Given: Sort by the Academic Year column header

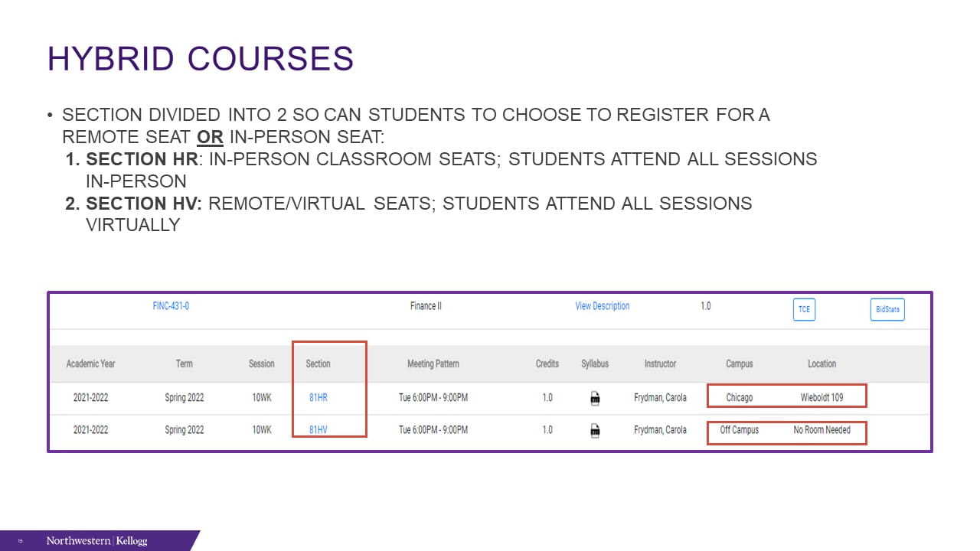Looking at the screenshot, I should (90, 364).
